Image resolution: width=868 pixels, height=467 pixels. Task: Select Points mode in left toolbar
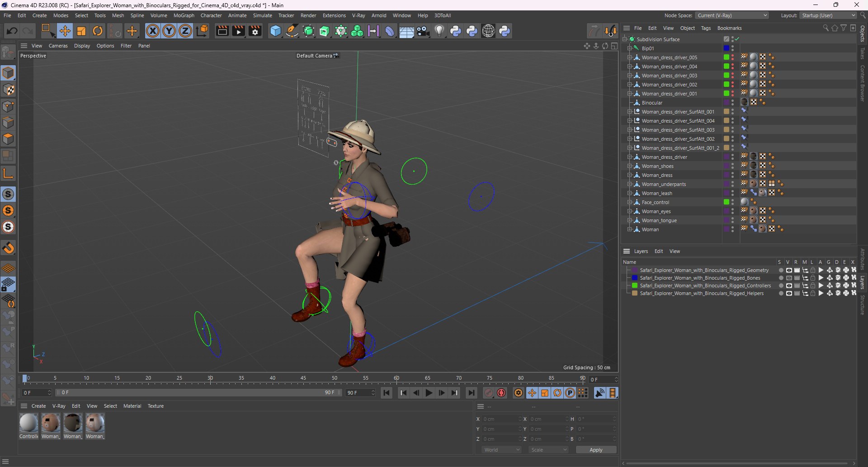(x=8, y=106)
